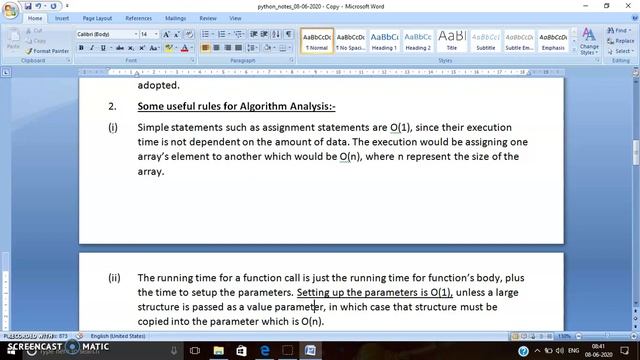Apply the Subtitle style
The image size is (640, 360).
tap(486, 41)
